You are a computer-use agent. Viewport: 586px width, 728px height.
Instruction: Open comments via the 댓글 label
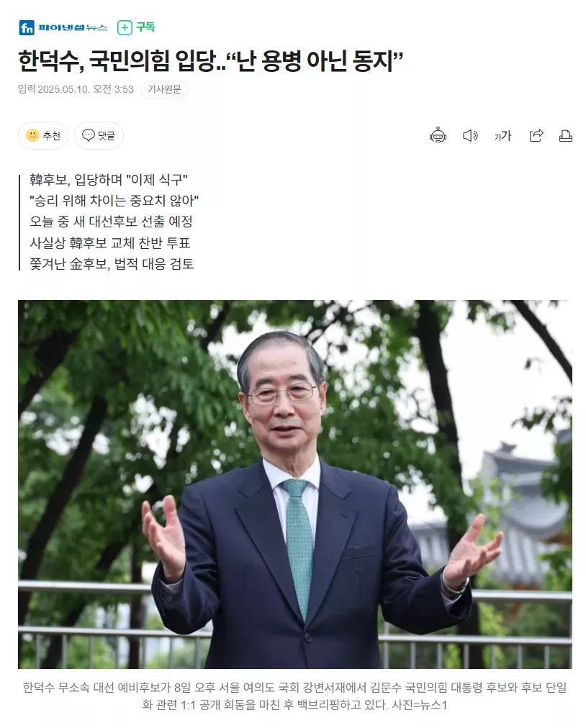click(x=107, y=135)
